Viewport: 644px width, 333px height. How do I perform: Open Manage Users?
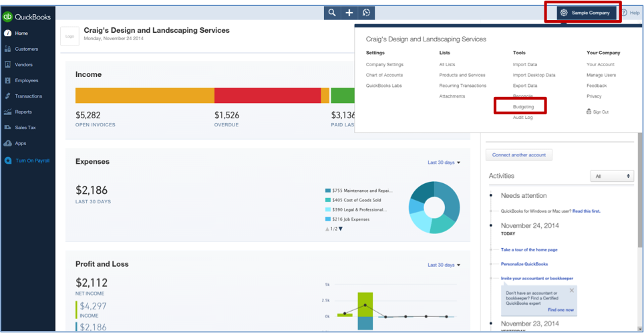[601, 76]
